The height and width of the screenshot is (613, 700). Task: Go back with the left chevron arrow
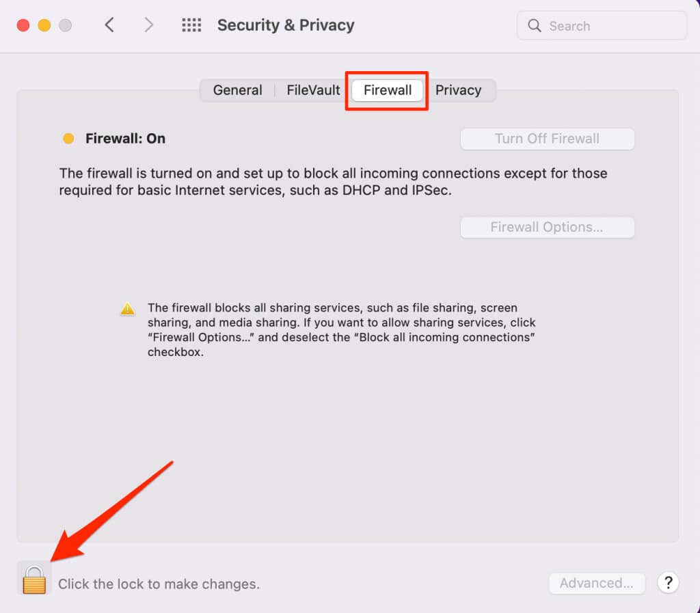[x=109, y=25]
